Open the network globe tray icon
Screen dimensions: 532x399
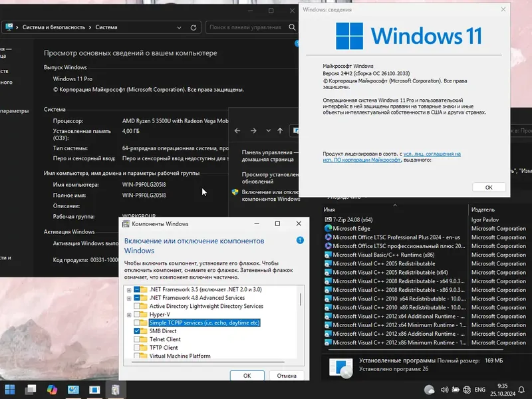(x=467, y=390)
